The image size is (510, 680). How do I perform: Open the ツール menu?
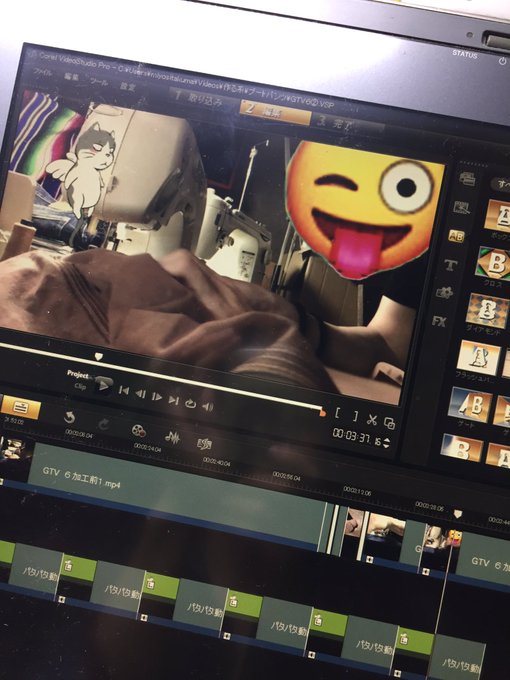coord(99,82)
